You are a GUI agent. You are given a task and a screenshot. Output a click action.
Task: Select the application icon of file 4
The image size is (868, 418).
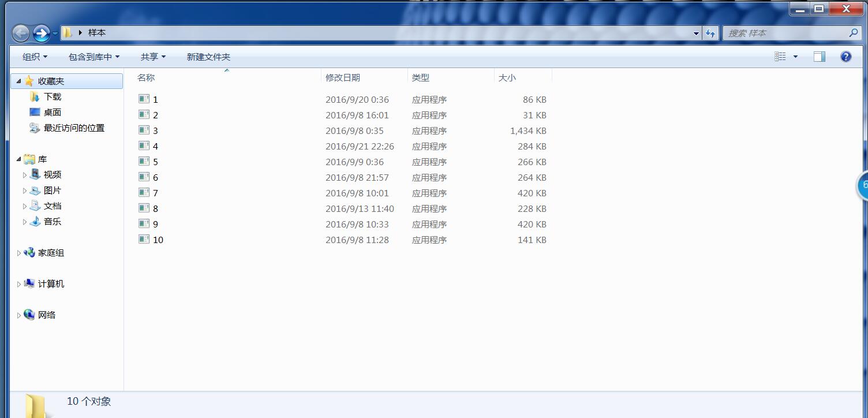coord(144,145)
